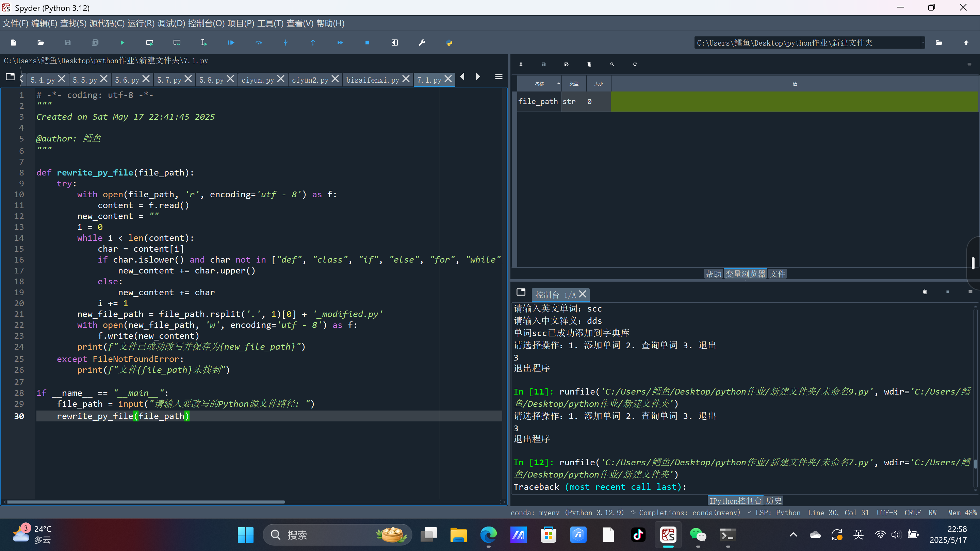Click the Debug file icon
Image resolution: width=980 pixels, height=551 pixels.
tap(231, 43)
